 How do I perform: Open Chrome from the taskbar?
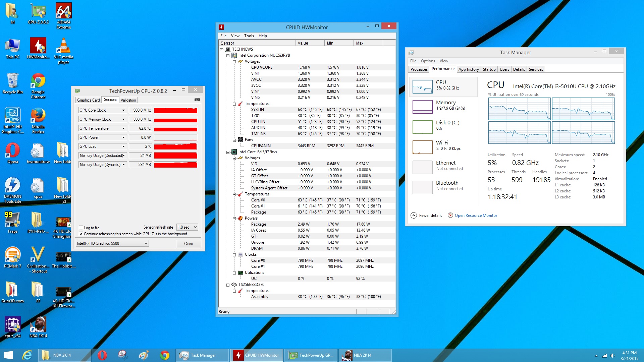tap(164, 355)
